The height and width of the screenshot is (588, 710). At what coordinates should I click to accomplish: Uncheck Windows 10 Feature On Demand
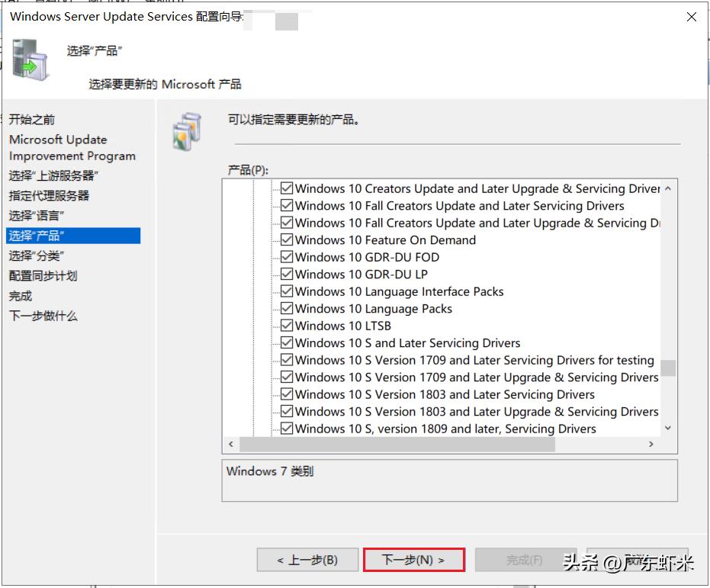tap(287, 239)
